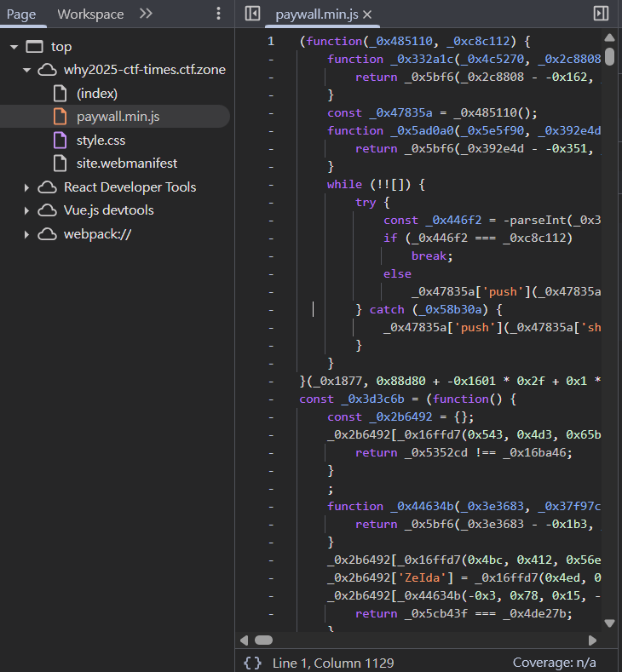Click the Coverage: n/a status text

[x=554, y=663]
